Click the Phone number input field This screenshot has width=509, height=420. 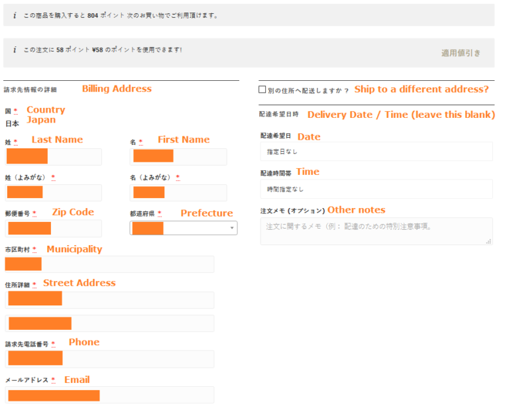(x=109, y=359)
